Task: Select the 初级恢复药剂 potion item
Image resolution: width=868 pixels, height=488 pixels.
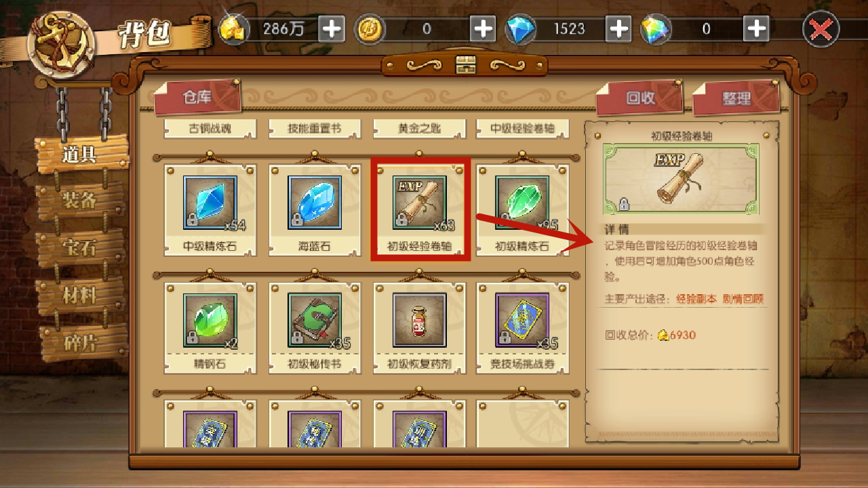Action: pyautogui.click(x=420, y=327)
